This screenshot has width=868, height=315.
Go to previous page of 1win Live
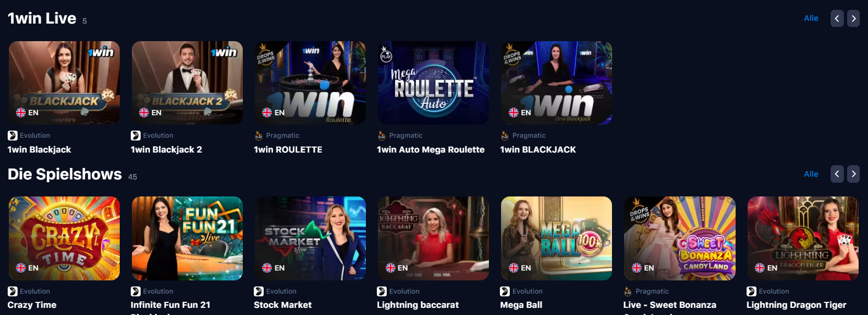click(x=837, y=18)
